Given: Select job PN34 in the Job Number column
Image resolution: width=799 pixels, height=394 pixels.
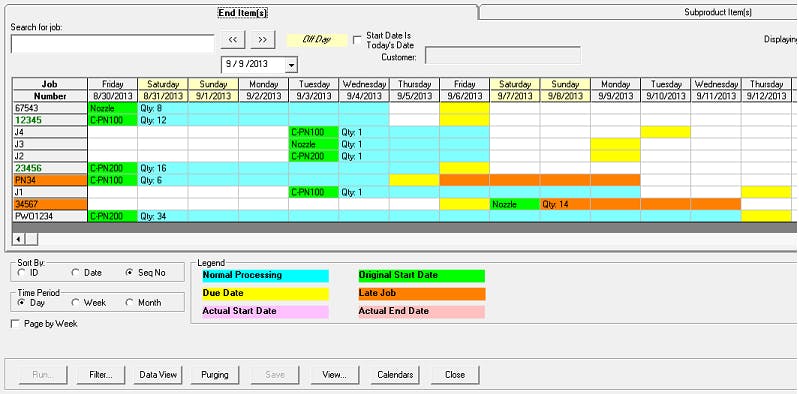Looking at the screenshot, I should [x=50, y=180].
